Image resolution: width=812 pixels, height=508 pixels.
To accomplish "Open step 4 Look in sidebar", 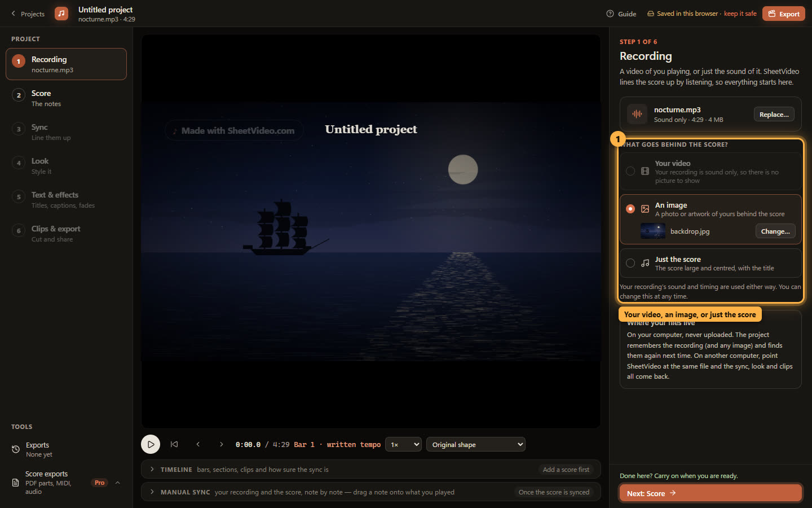I will tap(66, 166).
